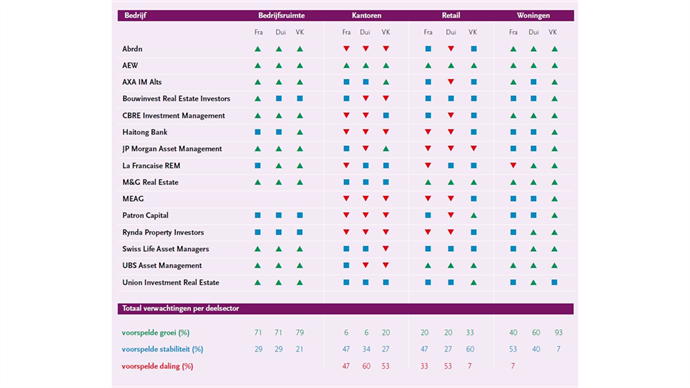Click Union Investment Real Estate label
The image size is (690, 388).
[x=170, y=282]
